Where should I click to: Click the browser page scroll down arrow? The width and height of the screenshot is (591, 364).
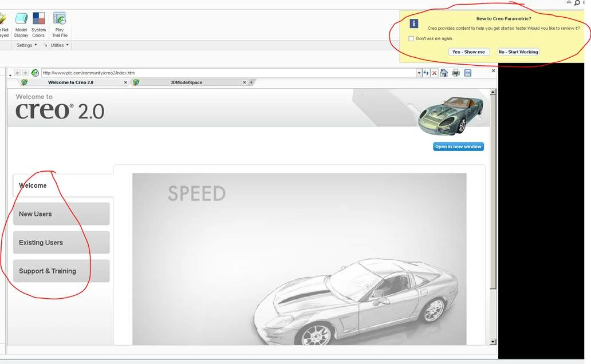coord(493,342)
